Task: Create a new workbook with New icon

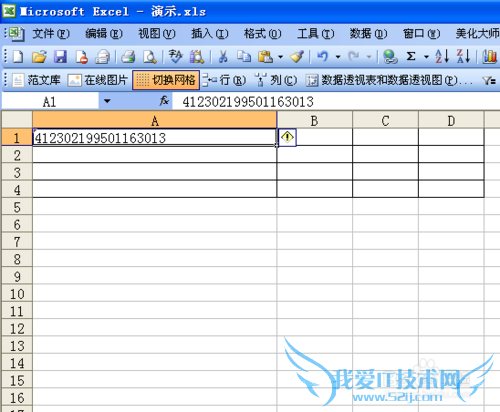Action: tap(18, 57)
